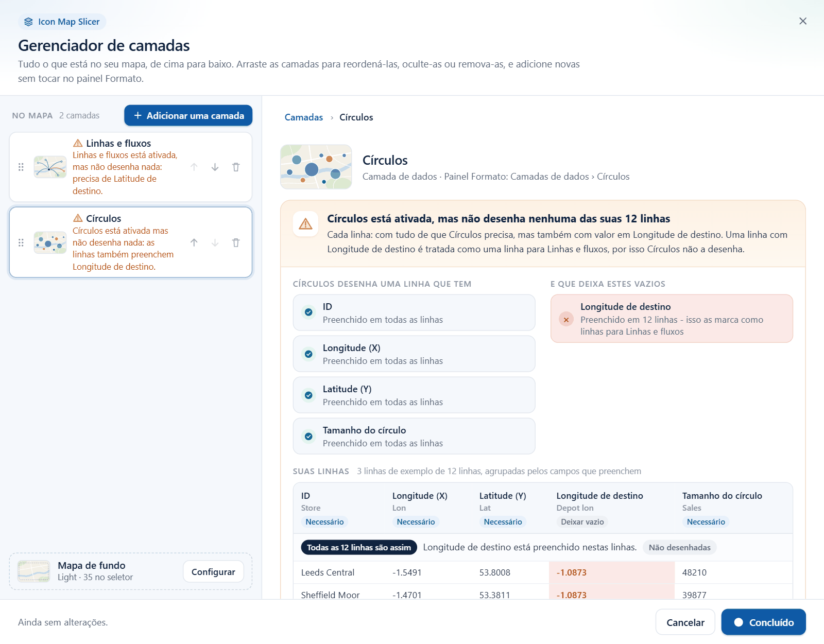The height and width of the screenshot is (644, 824).
Task: Click red X icon on Longitude de destino
Action: pos(566,319)
